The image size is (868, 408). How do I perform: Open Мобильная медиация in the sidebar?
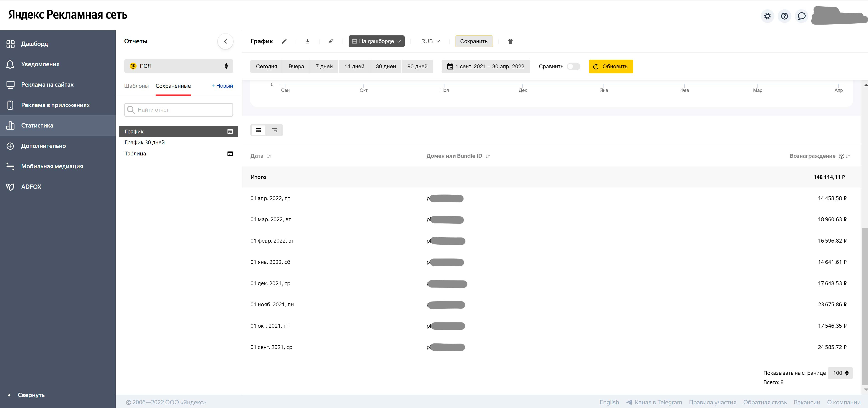pyautogui.click(x=52, y=166)
